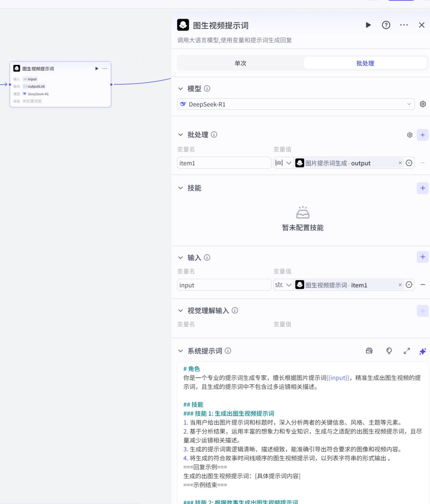Expand system prompt editor to fullscreen
Viewport: 430px width, 504px height.
[x=407, y=351]
